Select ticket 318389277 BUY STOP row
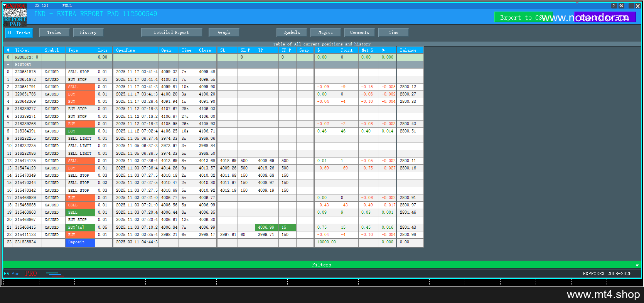644x303 pixels. coord(214,109)
